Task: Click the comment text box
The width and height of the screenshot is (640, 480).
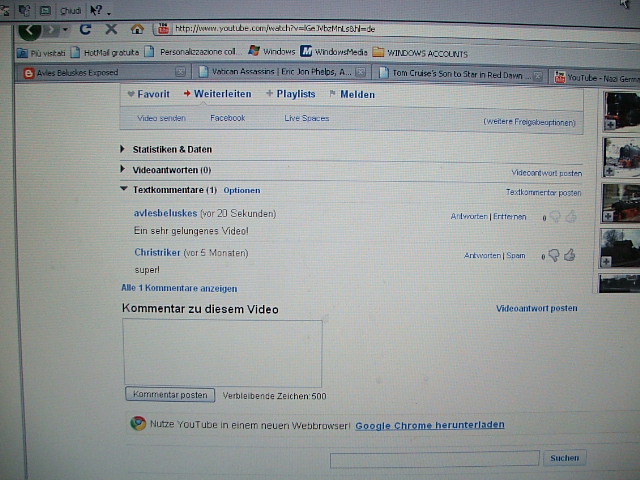Action: click(x=222, y=353)
